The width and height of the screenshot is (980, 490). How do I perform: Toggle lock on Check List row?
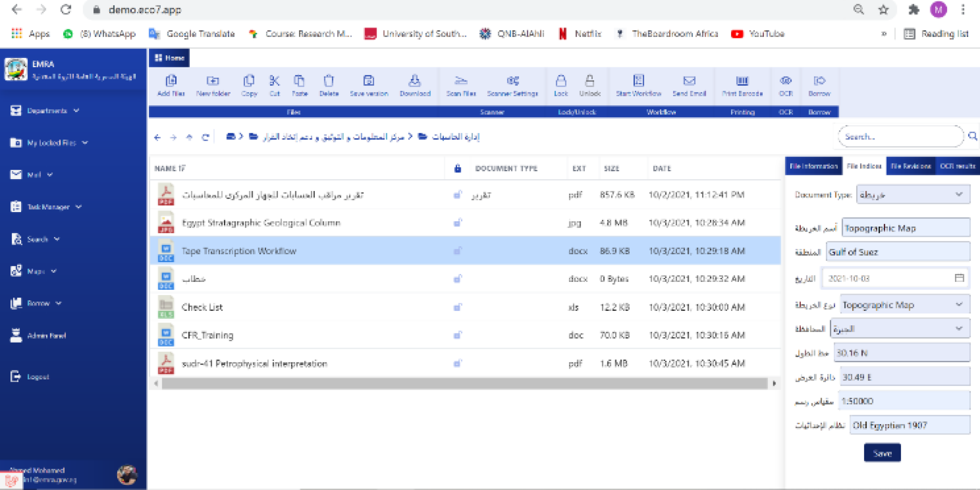pyautogui.click(x=457, y=307)
